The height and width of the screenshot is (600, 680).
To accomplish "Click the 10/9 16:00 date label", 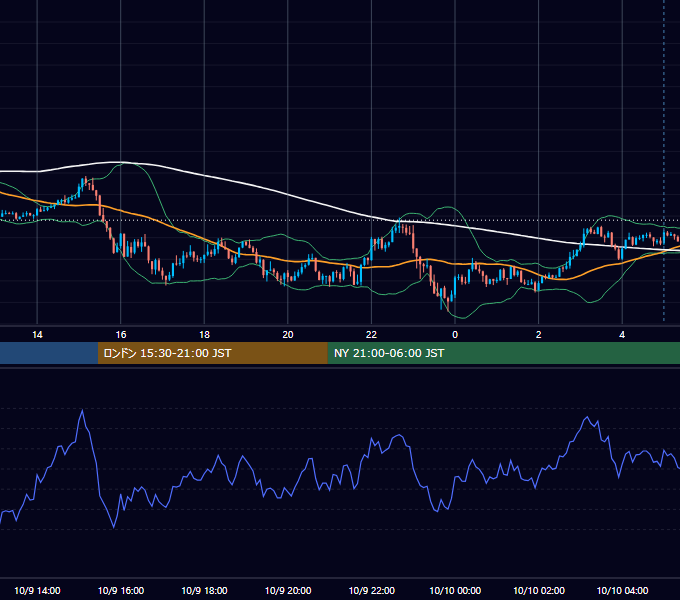I will tap(121, 590).
